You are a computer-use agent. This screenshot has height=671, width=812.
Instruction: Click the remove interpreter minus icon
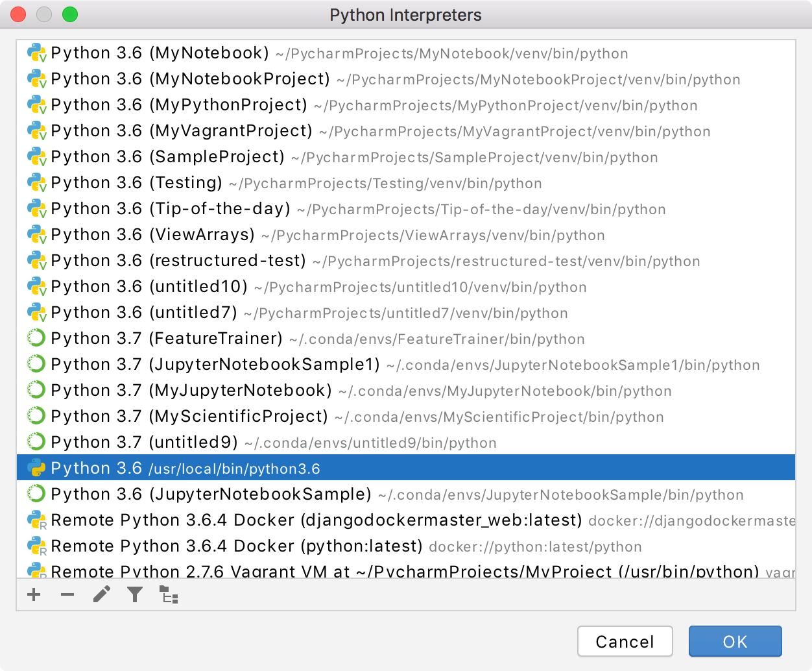coord(67,594)
